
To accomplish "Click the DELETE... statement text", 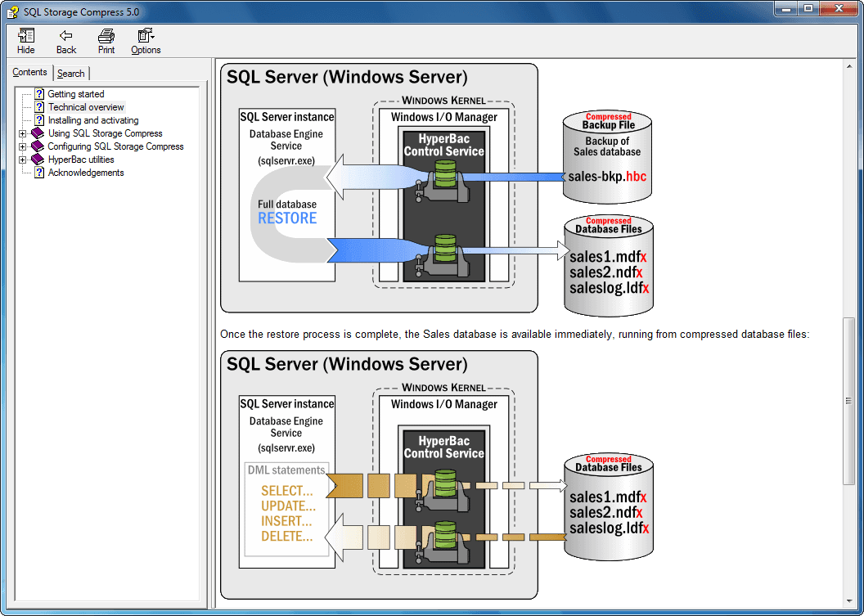I will pos(286,536).
